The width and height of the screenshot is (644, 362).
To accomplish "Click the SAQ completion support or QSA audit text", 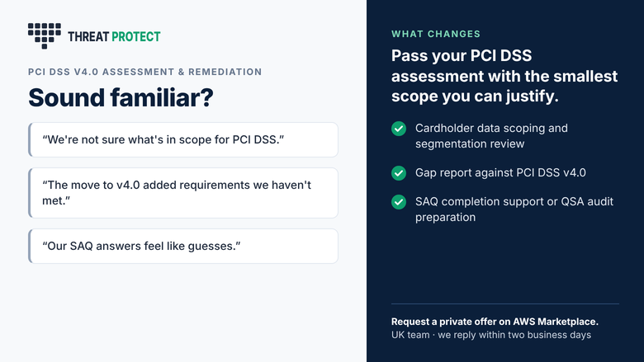I will [514, 209].
